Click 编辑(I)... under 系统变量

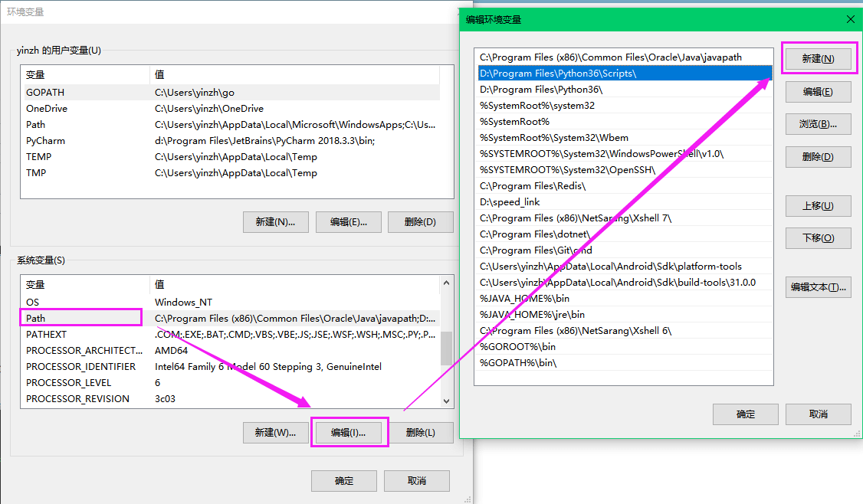[349, 432]
